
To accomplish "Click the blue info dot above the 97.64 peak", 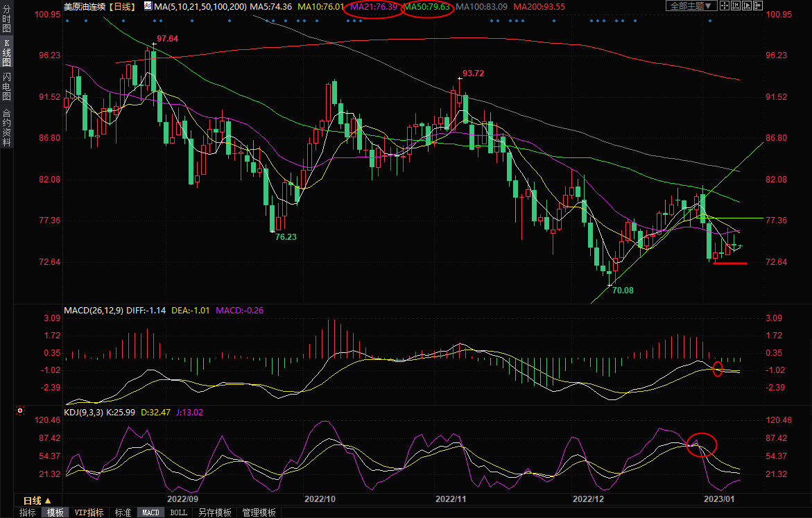I will coord(153,20).
